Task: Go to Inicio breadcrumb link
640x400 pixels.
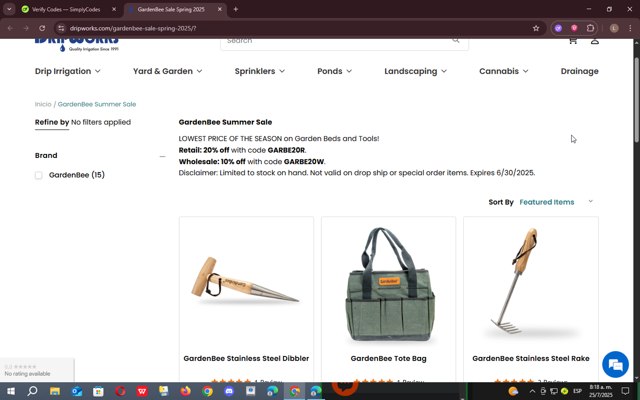Action: [x=43, y=104]
